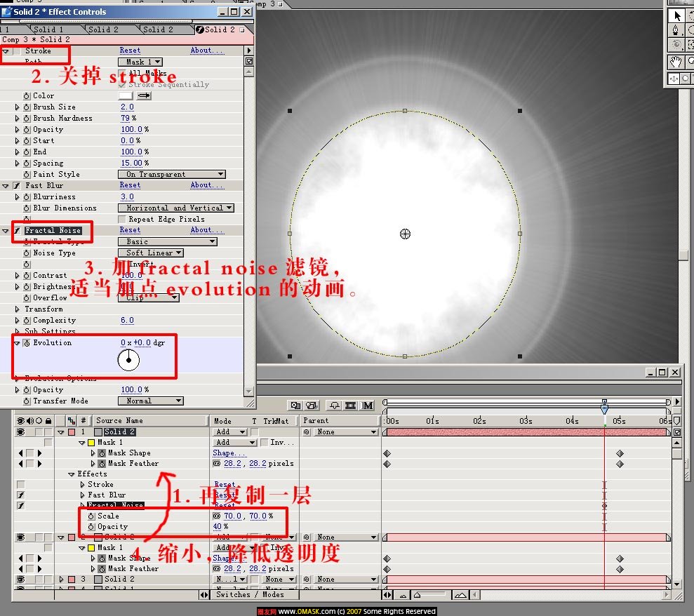Click the Evolution angle dial

(x=128, y=360)
